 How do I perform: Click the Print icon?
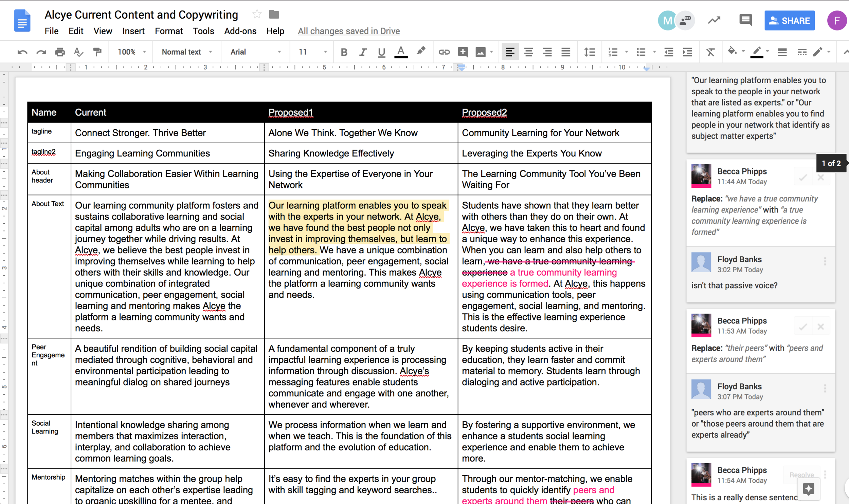[60, 52]
